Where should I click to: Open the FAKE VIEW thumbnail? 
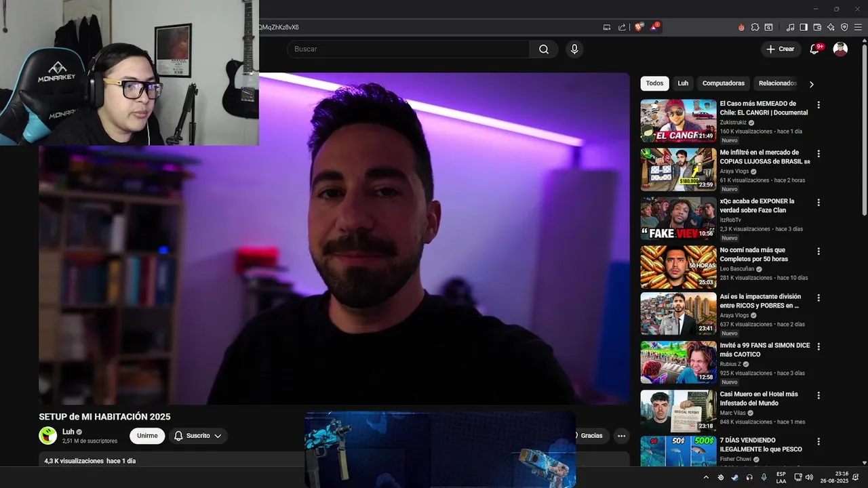point(678,218)
